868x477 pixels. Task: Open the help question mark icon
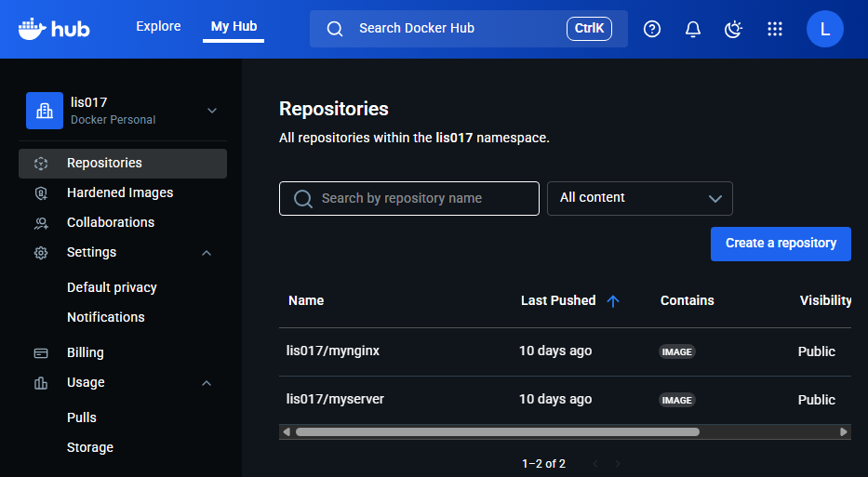[652, 29]
